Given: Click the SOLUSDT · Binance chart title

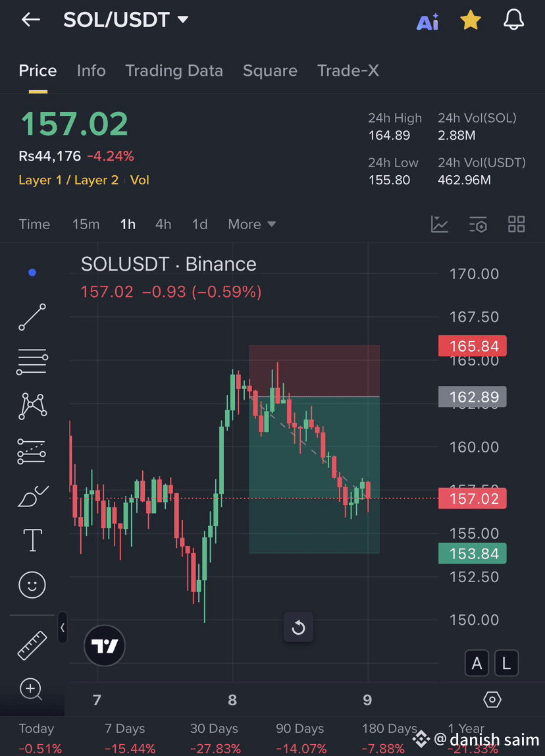Looking at the screenshot, I should tap(169, 264).
